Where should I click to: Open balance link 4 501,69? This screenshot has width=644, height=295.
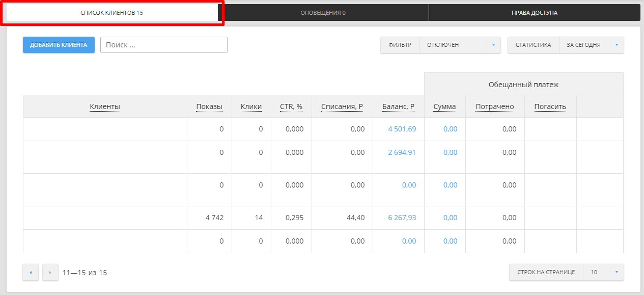(402, 129)
